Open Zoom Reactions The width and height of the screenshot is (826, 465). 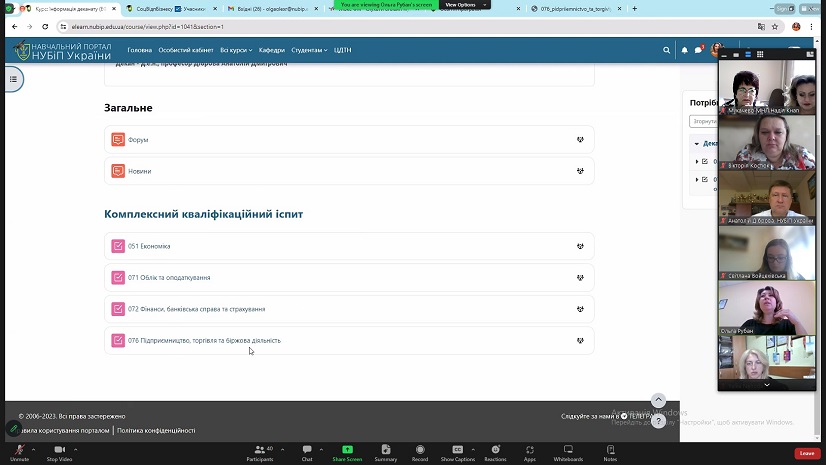[x=495, y=452]
